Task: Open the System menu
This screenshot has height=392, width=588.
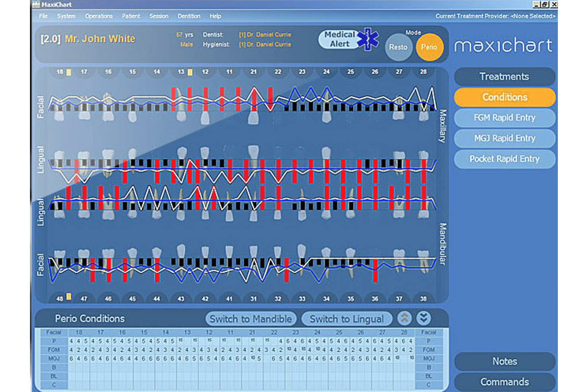Action: (x=66, y=16)
